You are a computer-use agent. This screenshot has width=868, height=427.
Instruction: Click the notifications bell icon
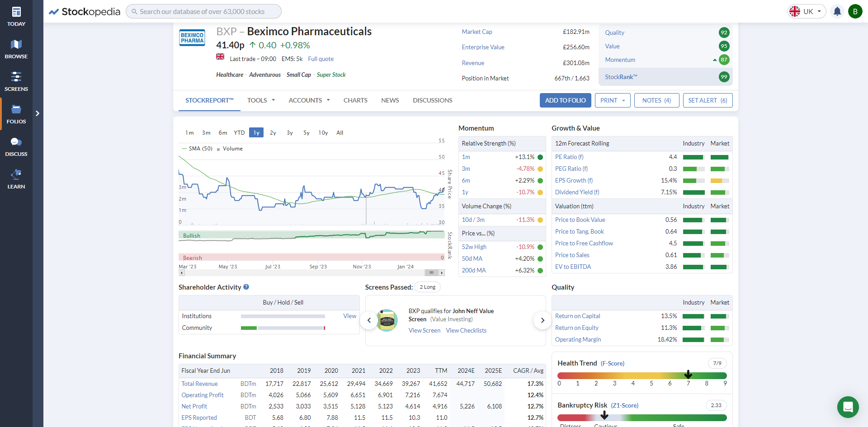click(837, 11)
